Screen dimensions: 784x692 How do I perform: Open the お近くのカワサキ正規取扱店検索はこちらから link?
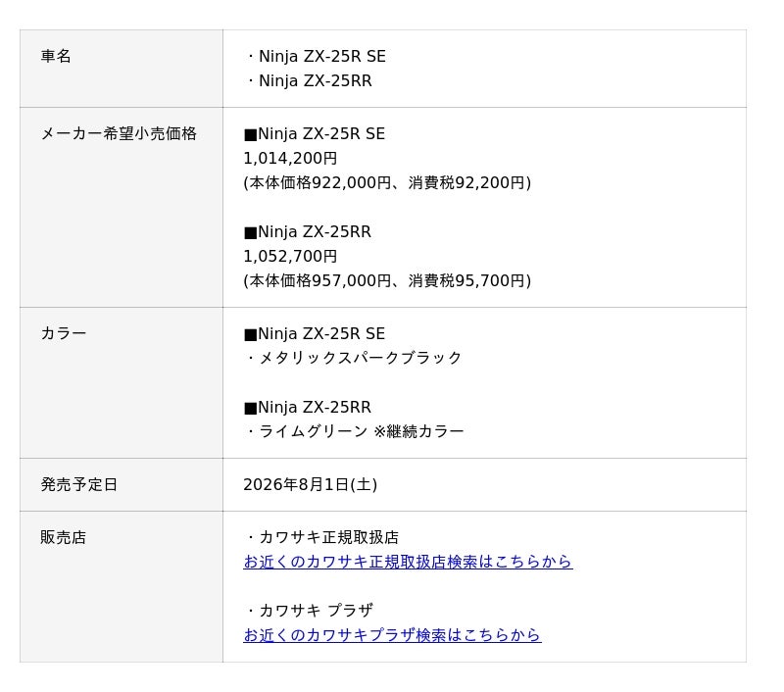coord(408,562)
